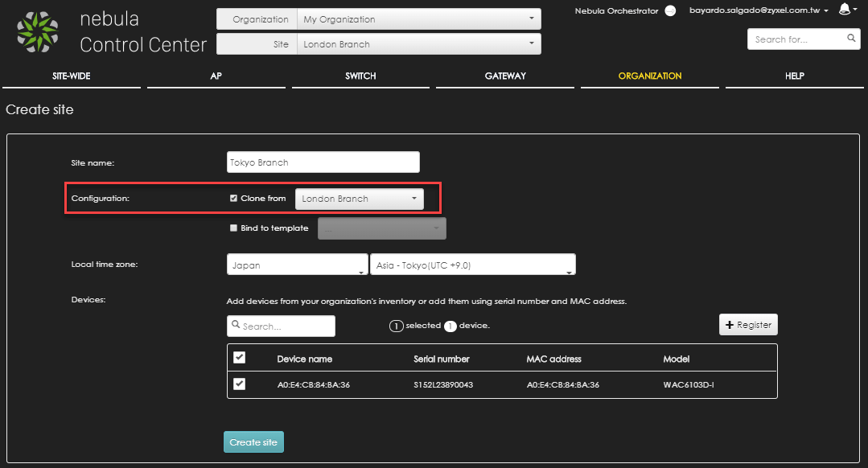Click the nebula Control Center title
Screen dimensions: 868x468
coord(143,32)
